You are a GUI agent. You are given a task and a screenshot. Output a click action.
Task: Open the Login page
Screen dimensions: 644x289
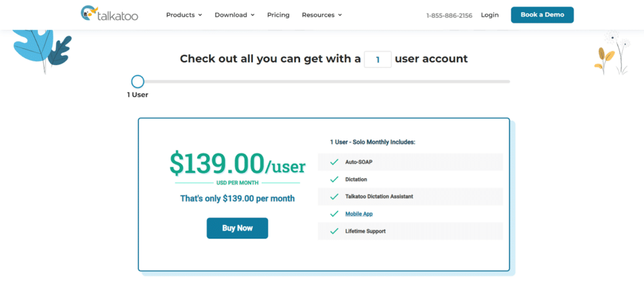tap(489, 15)
